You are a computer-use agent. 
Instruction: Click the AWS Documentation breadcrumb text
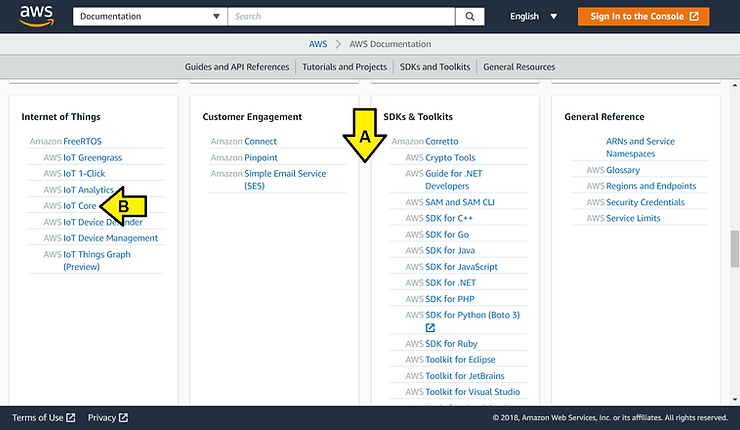coord(390,44)
